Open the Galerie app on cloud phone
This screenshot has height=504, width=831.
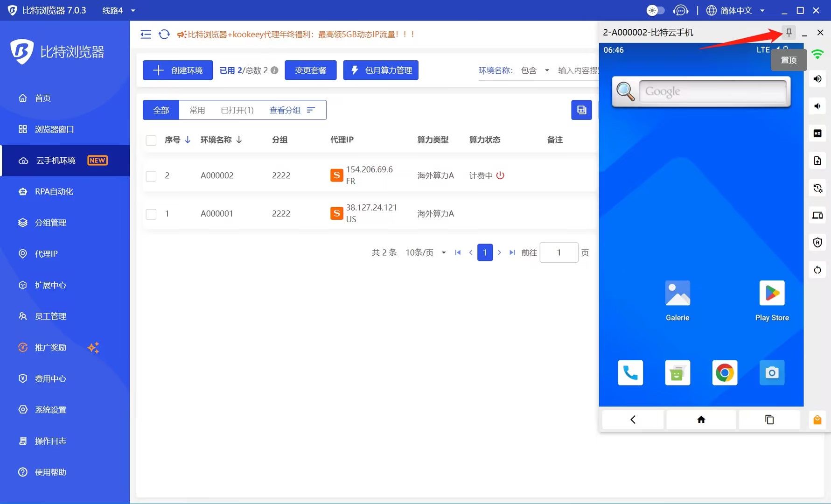tap(677, 301)
